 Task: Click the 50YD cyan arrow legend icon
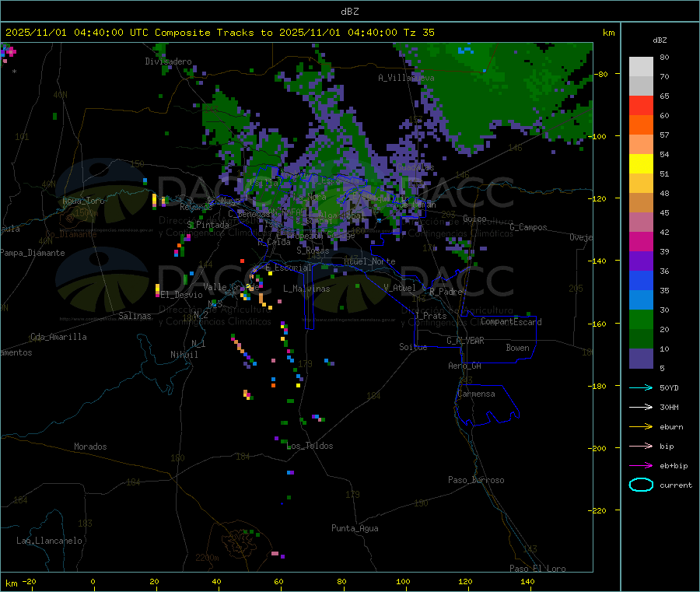[x=641, y=387]
